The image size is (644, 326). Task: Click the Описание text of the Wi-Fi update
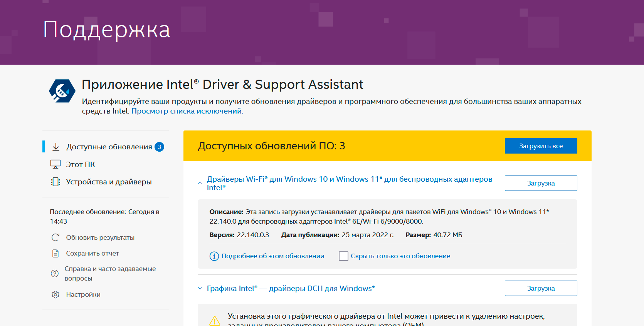coord(379,216)
